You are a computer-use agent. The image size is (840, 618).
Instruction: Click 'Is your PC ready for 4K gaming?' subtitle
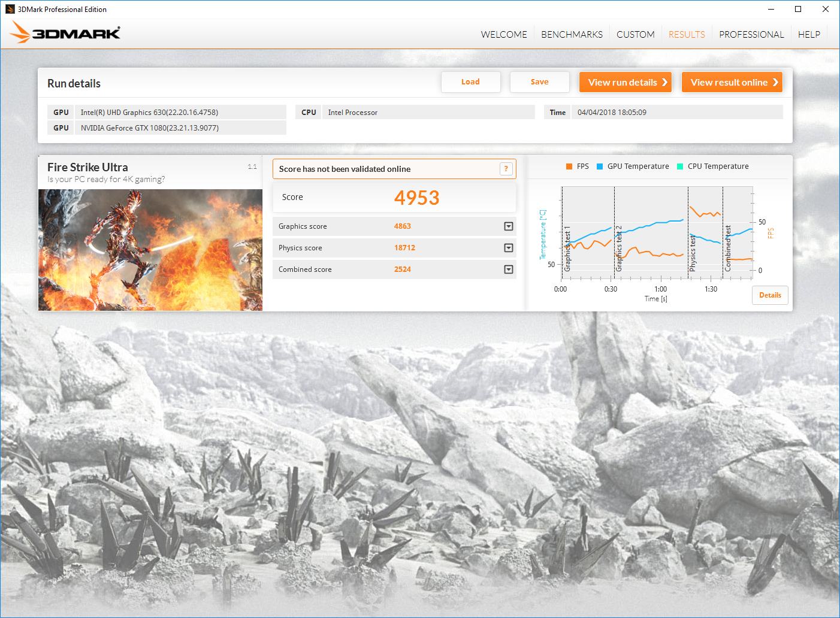pos(106,180)
